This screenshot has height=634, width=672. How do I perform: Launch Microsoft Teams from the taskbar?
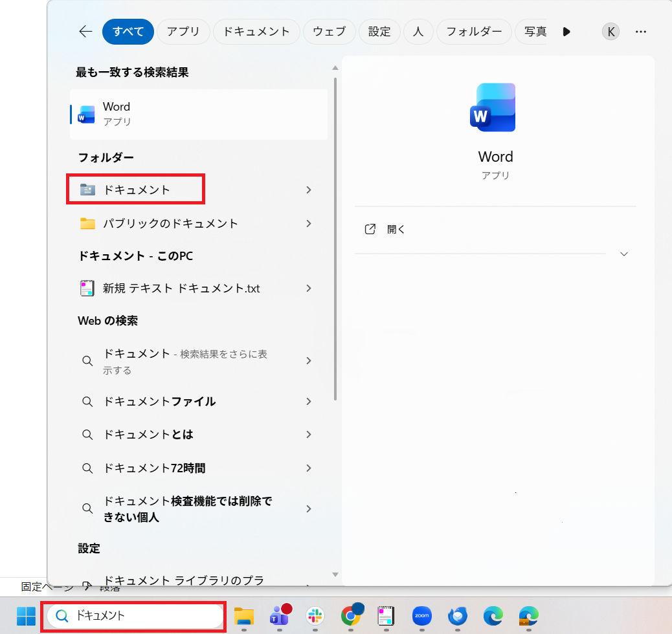click(x=279, y=616)
